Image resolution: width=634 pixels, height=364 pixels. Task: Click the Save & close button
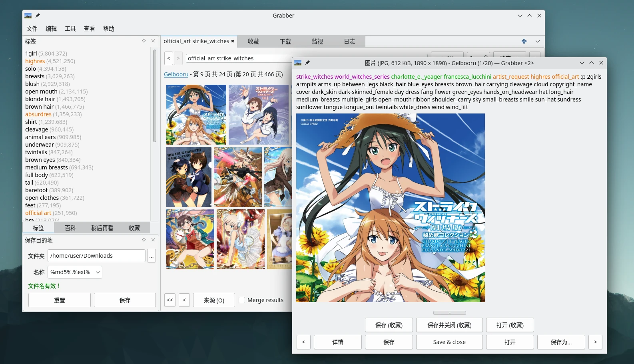(x=449, y=342)
